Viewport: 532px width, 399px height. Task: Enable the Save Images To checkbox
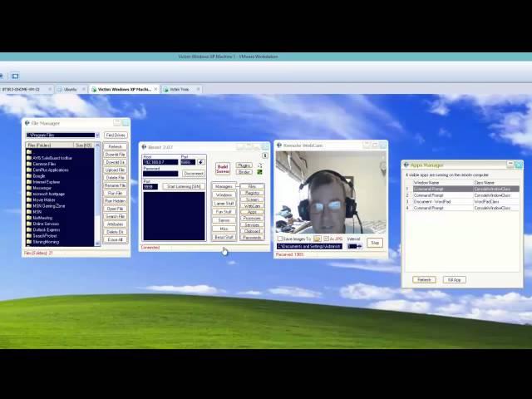click(x=280, y=239)
